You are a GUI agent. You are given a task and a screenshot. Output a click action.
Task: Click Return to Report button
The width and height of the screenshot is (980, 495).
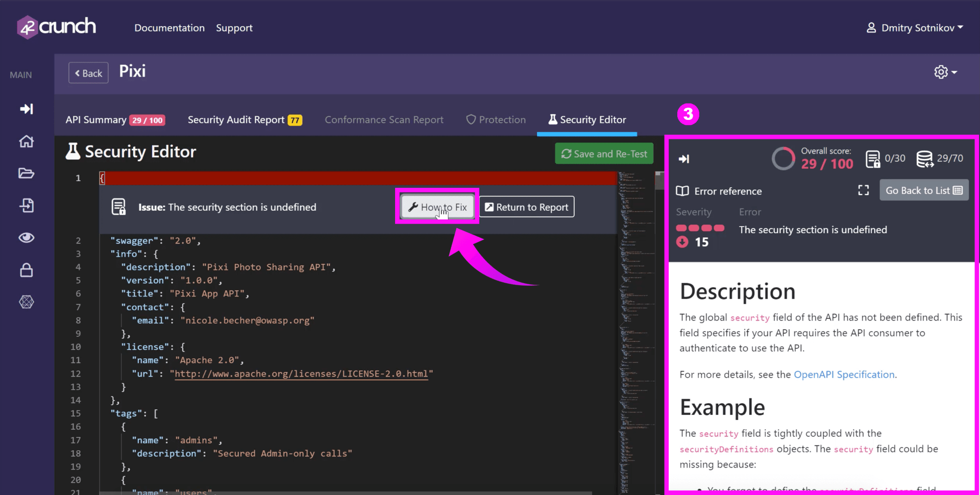[526, 207]
